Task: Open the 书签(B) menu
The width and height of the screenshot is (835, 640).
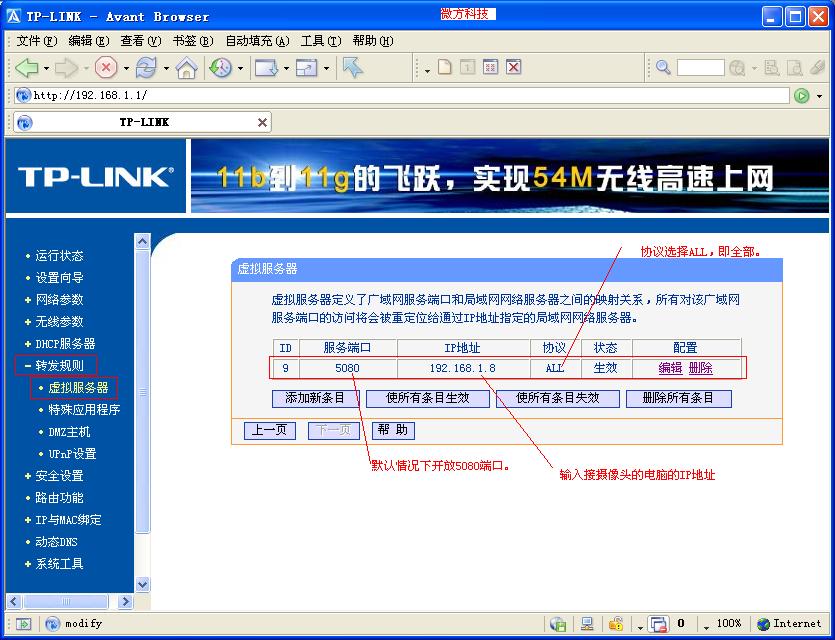Action: 193,41
